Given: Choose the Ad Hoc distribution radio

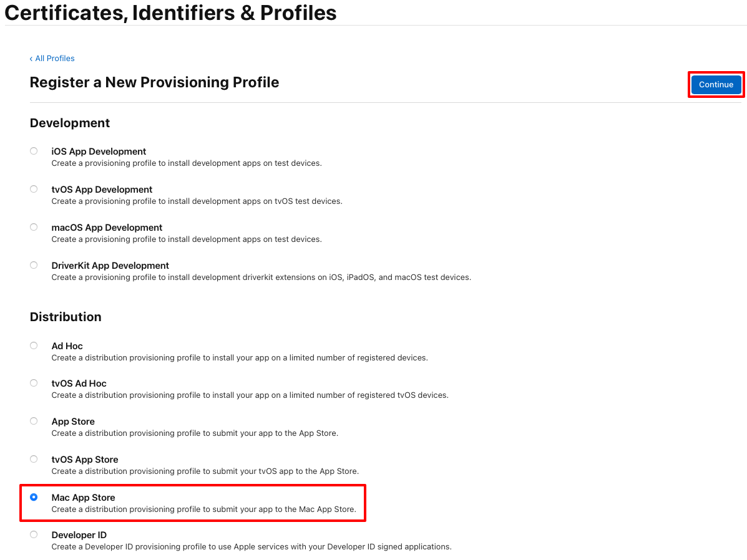Looking at the screenshot, I should (34, 345).
